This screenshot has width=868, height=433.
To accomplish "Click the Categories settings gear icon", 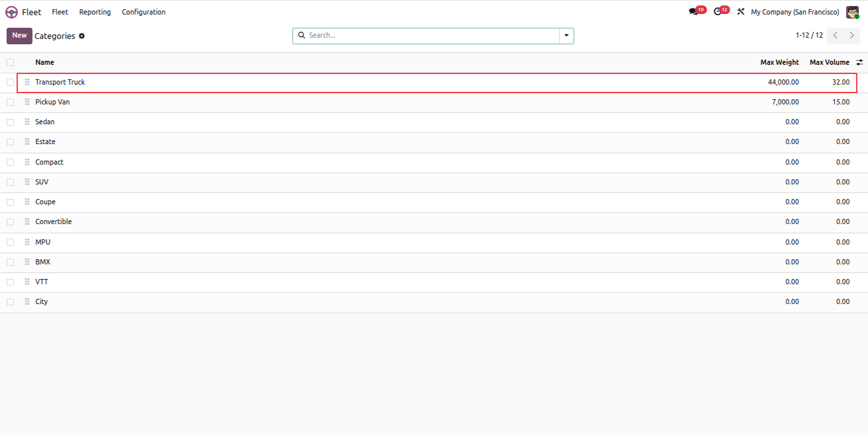I will click(x=82, y=36).
